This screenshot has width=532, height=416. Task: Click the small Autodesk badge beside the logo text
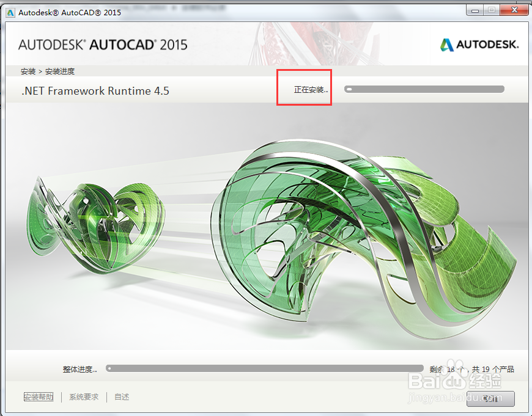click(445, 44)
